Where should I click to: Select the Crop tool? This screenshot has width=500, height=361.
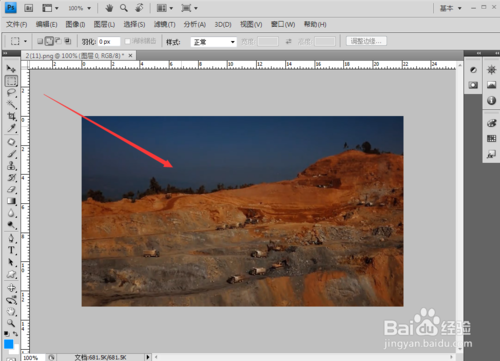[11, 116]
